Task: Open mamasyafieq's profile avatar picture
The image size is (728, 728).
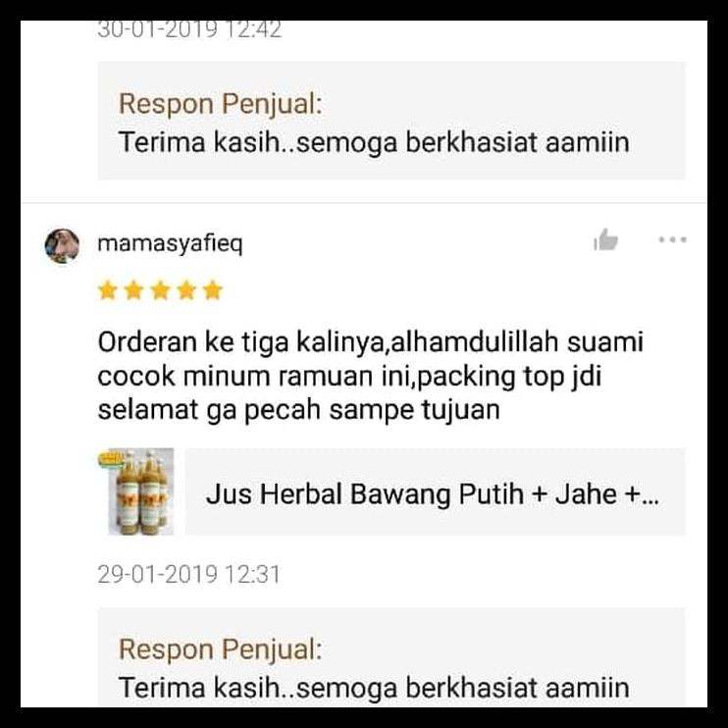Action: (62, 246)
